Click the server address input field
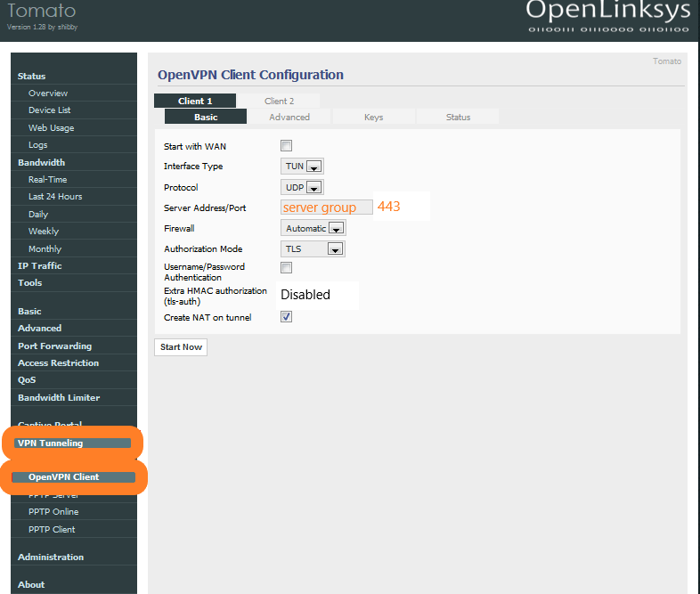Image resolution: width=700 pixels, height=594 pixels. click(x=327, y=207)
